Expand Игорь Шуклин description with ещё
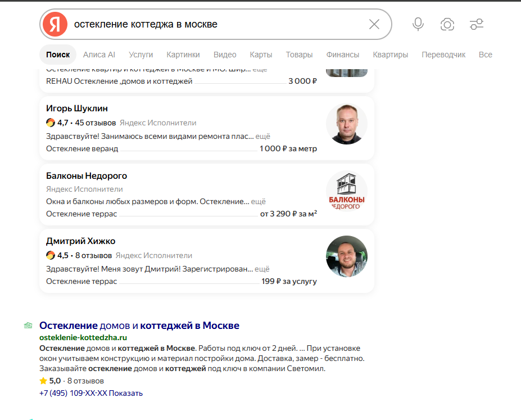Viewport: 521px width, 420px height. coord(263,136)
